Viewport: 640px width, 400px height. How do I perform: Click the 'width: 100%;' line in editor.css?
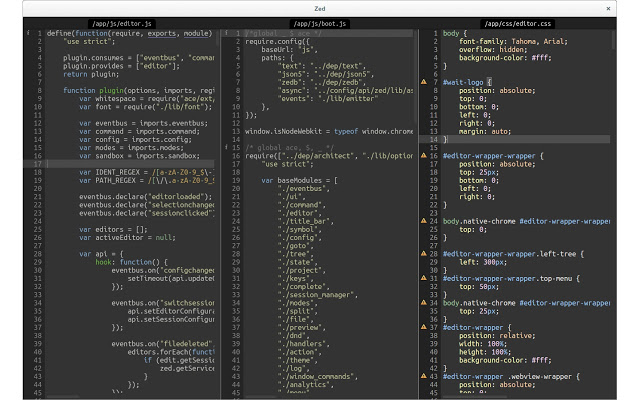483,344
